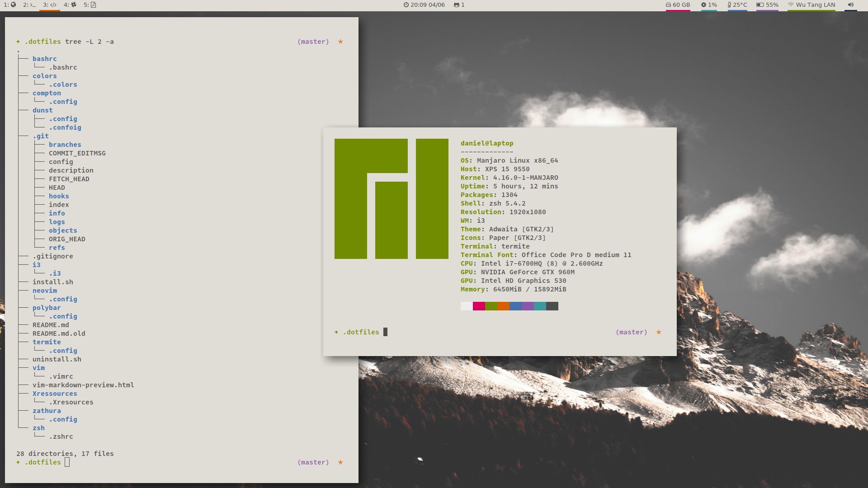The height and width of the screenshot is (488, 868).
Task: Click the dunst directory entry
Action: coord(42,110)
